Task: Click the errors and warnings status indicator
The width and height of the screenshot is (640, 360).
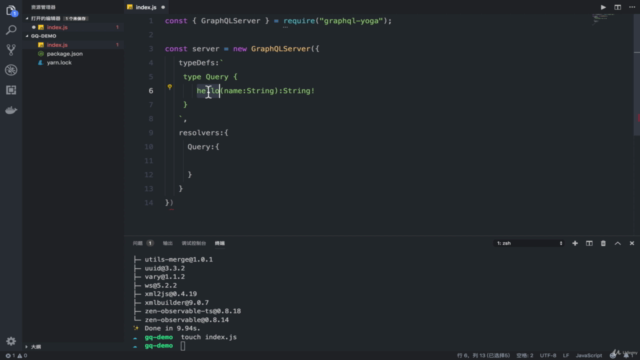Action: click(x=16, y=356)
